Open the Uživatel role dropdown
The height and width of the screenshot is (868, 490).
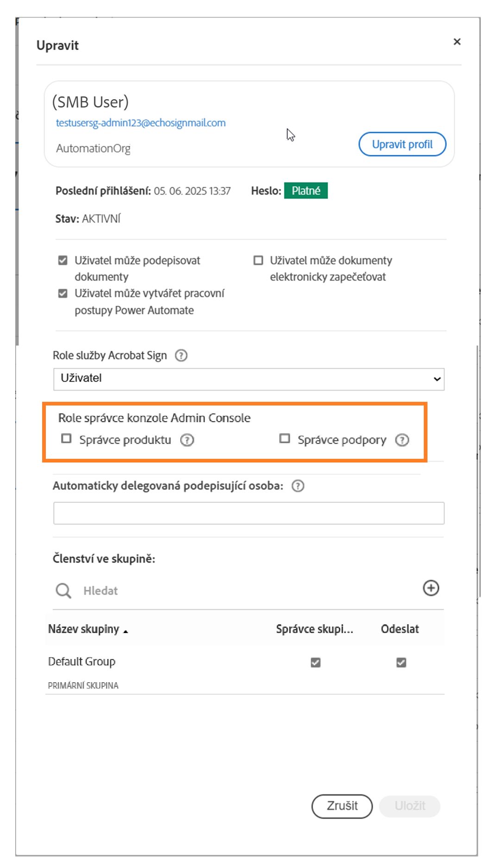coord(249,379)
